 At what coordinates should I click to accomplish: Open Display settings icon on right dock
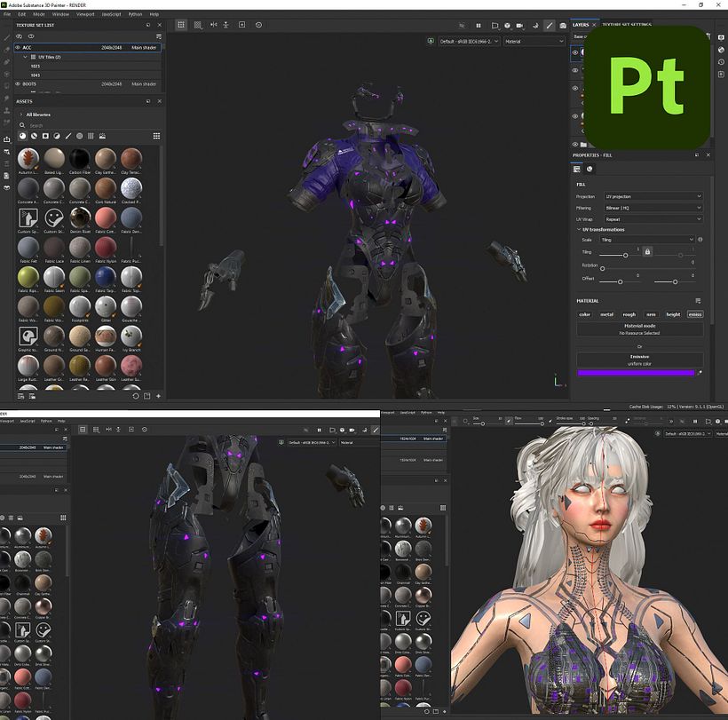point(721,37)
